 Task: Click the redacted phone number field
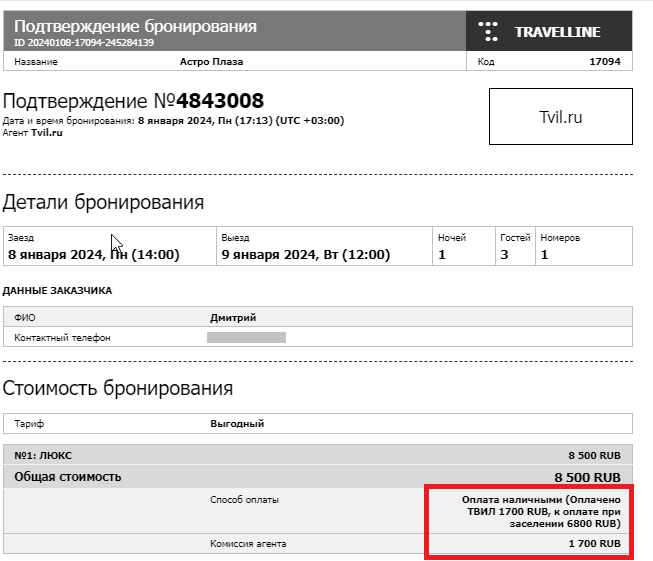pyautogui.click(x=247, y=337)
